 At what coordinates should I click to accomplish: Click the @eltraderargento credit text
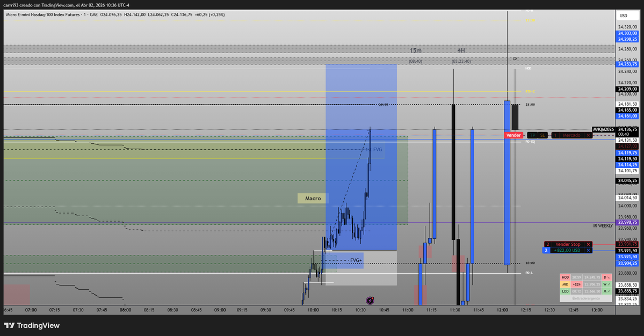coord(585,298)
